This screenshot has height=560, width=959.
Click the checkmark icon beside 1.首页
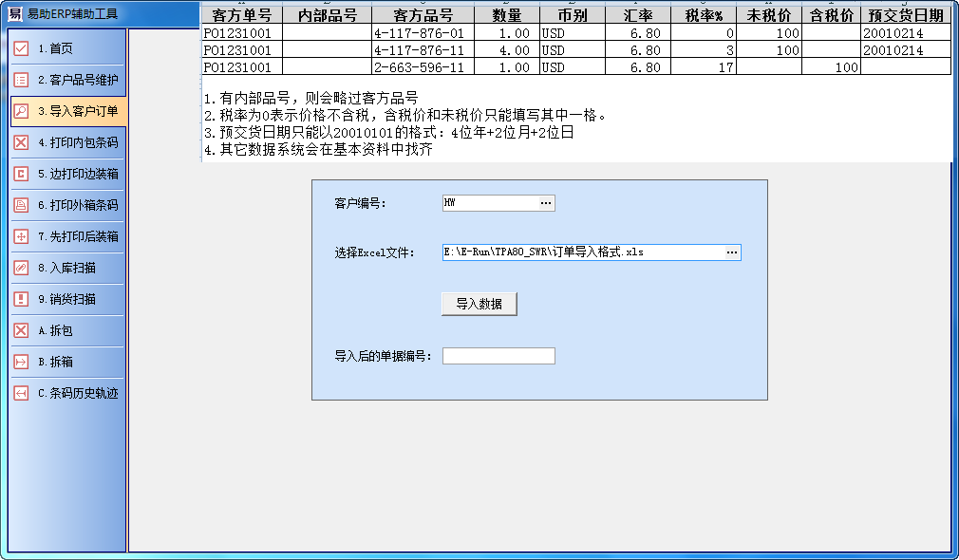(x=21, y=48)
